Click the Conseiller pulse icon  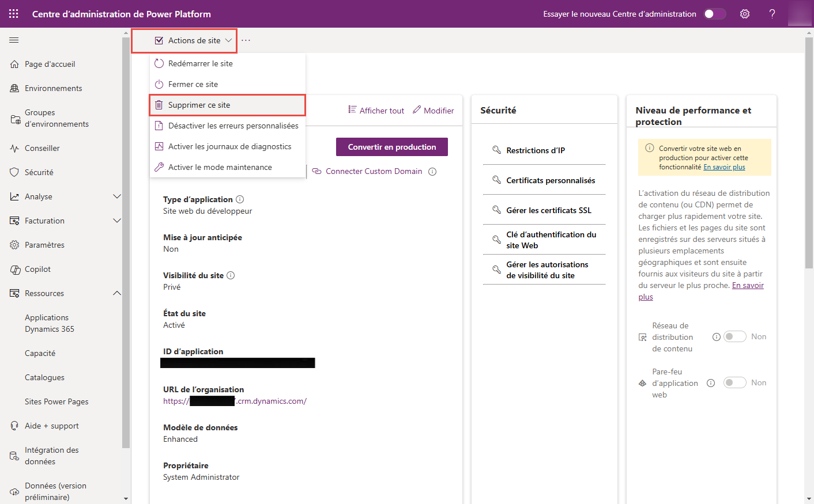click(x=14, y=148)
